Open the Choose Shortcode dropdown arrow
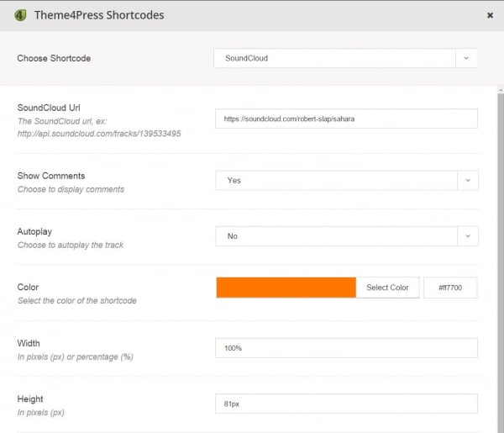Image resolution: width=504 pixels, height=433 pixels. tap(466, 58)
